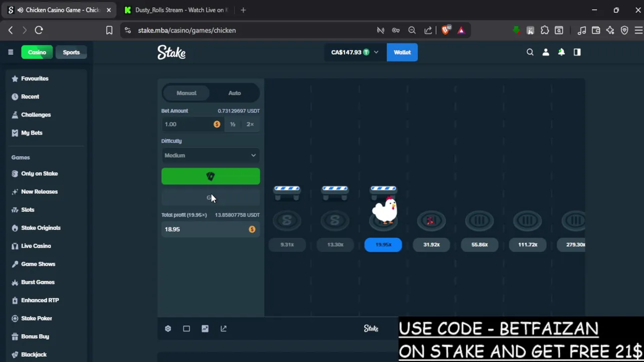The height and width of the screenshot is (362, 644).
Task: Select the 31.92x multiplier lane
Action: tap(431, 244)
